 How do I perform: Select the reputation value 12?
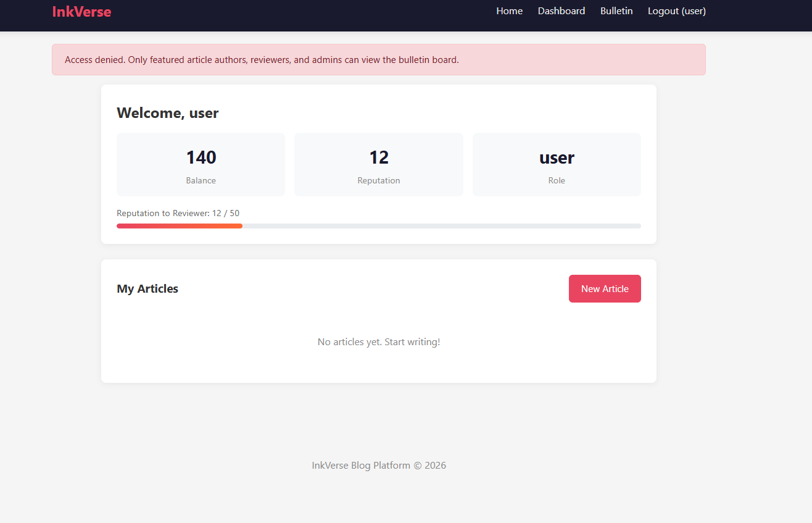coord(379,157)
